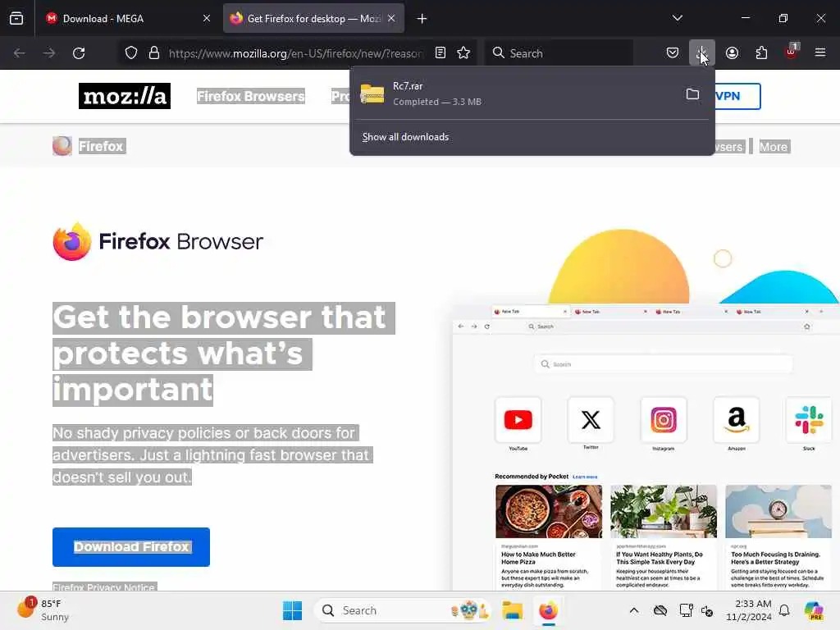Open uBlock Origin extension icon
The image size is (840, 630).
pyautogui.click(x=792, y=52)
